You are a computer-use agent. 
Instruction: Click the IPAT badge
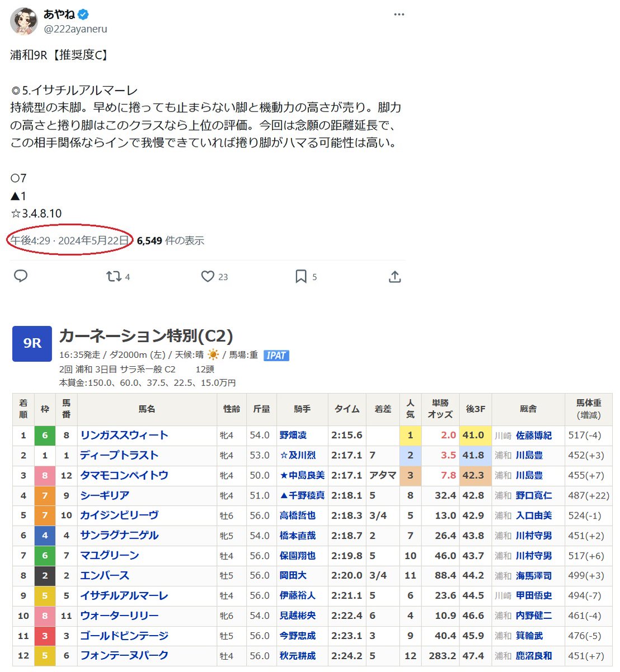click(276, 355)
